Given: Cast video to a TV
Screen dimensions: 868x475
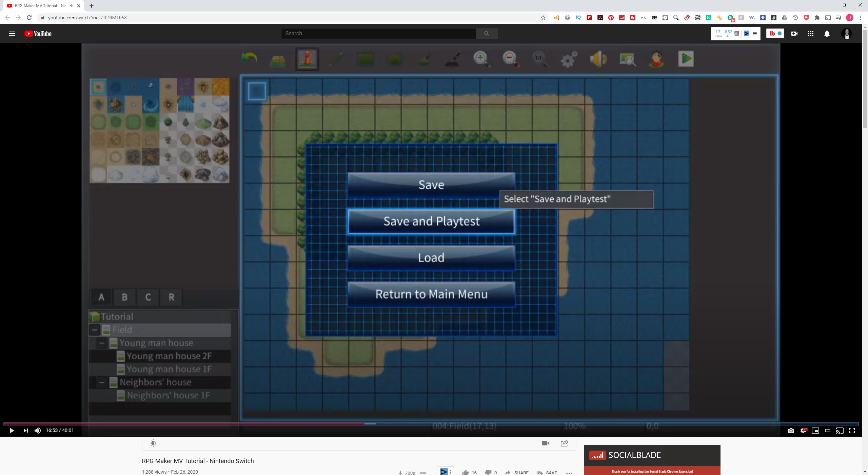Looking at the screenshot, I should (840, 431).
